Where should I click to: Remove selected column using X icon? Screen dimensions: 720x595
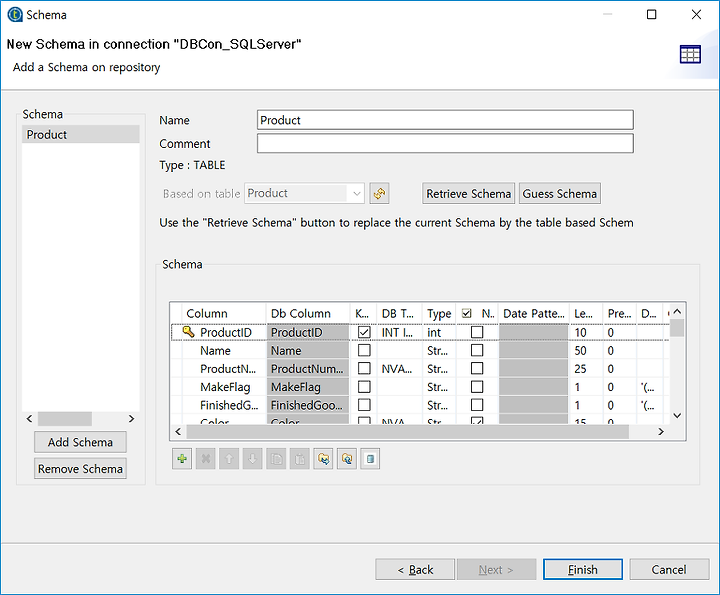click(x=206, y=459)
